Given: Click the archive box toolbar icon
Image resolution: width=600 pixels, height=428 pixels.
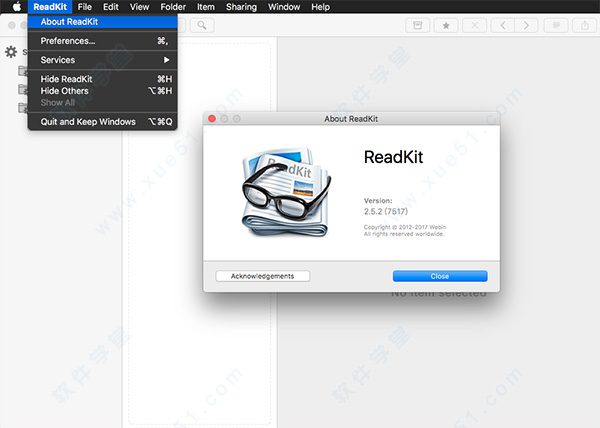Looking at the screenshot, I should pyautogui.click(x=417, y=25).
